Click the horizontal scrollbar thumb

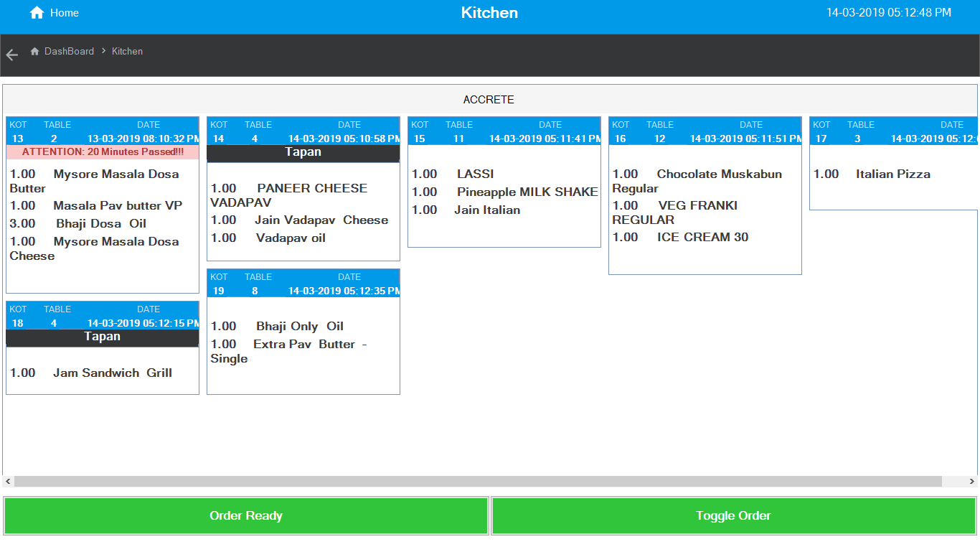click(477, 481)
